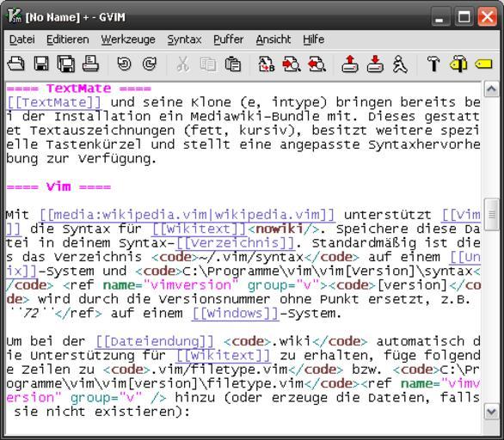Click the [[Dateiendung]] link text
This screenshot has height=440, width=504.
click(155, 341)
